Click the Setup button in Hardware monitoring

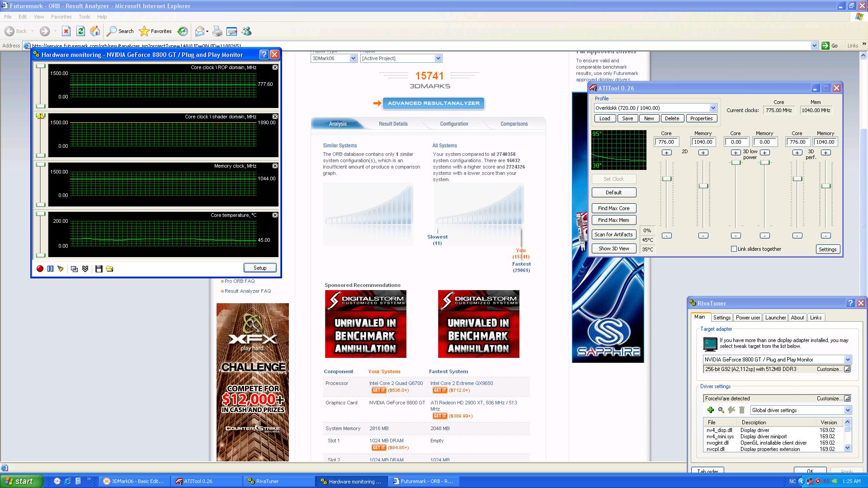(260, 268)
